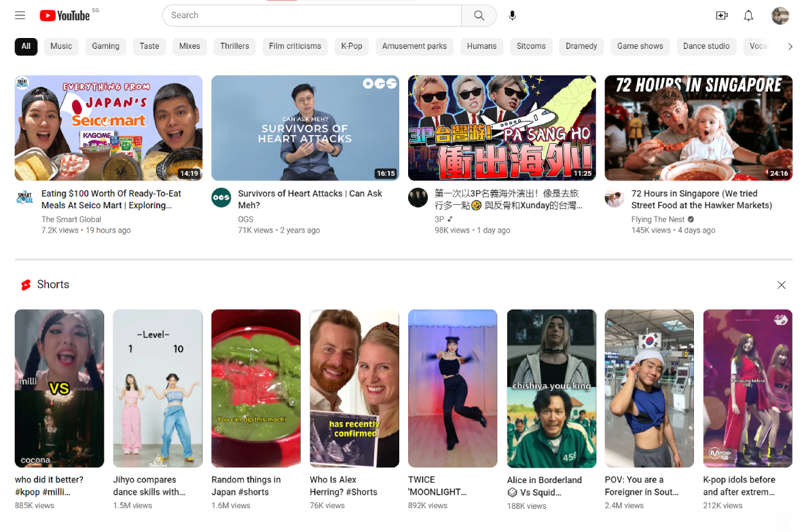806x532 pixels.
Task: Click in the Search input field
Action: tap(312, 16)
